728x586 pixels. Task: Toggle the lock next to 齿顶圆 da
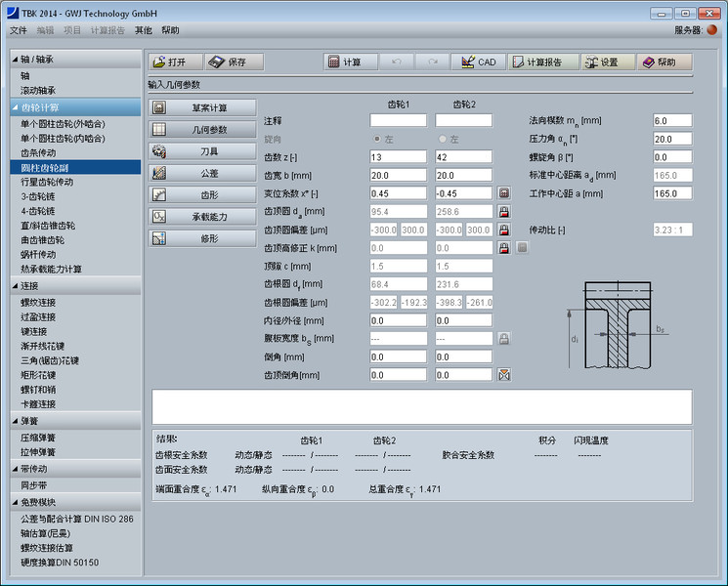504,211
